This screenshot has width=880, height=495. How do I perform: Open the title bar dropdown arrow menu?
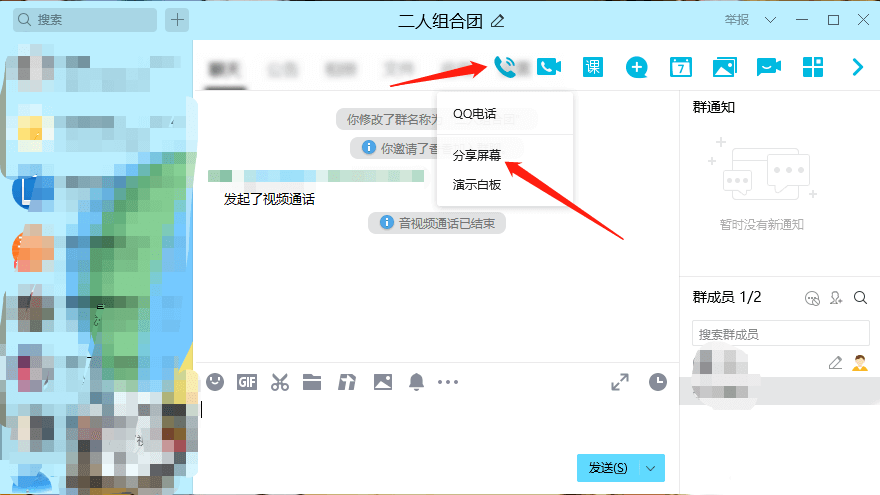coord(771,20)
